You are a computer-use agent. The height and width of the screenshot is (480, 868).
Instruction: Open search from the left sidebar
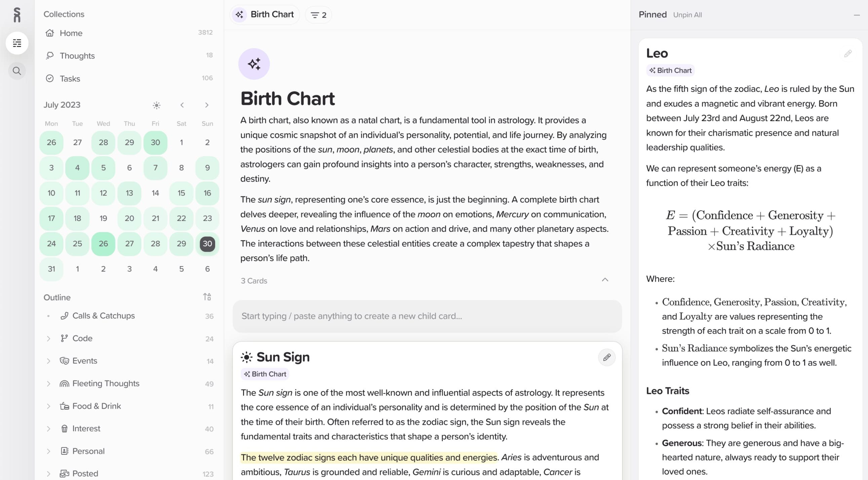17,71
